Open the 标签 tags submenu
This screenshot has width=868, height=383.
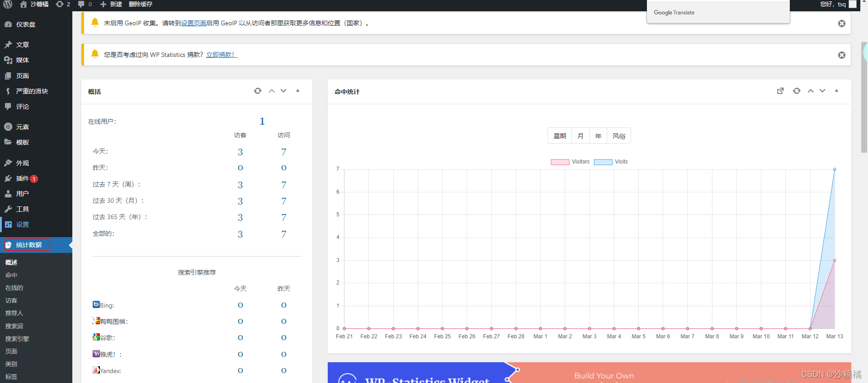11,377
